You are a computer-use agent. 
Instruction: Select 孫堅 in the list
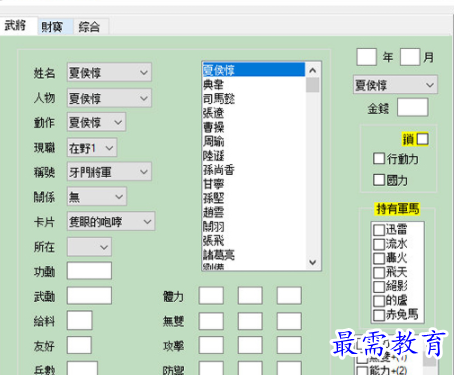[254, 198]
